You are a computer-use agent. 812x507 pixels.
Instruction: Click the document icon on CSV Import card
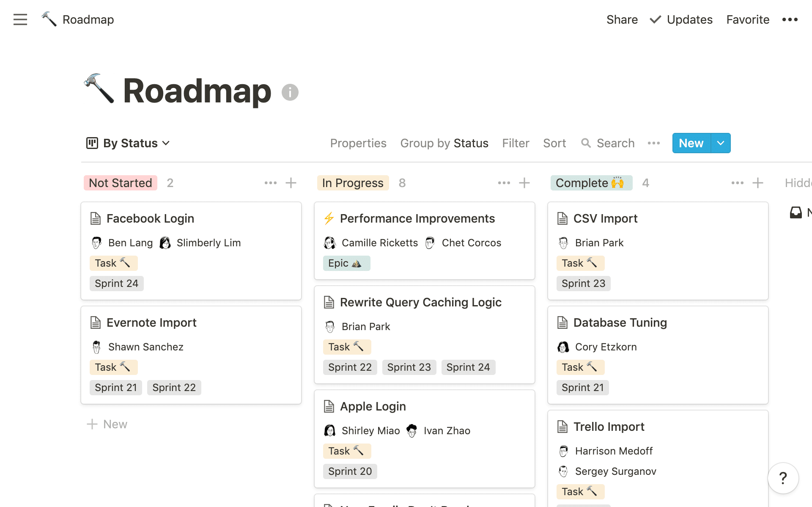point(562,218)
